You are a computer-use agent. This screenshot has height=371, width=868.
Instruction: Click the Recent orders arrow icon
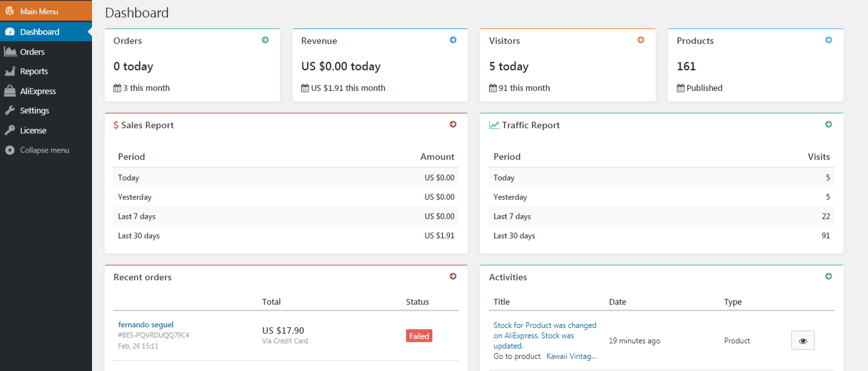pyautogui.click(x=453, y=276)
